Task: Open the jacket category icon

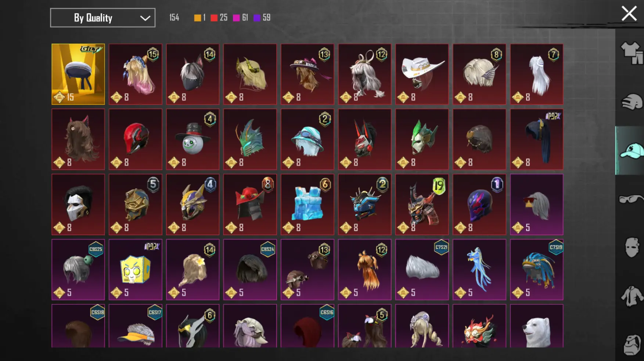Action: point(632,296)
